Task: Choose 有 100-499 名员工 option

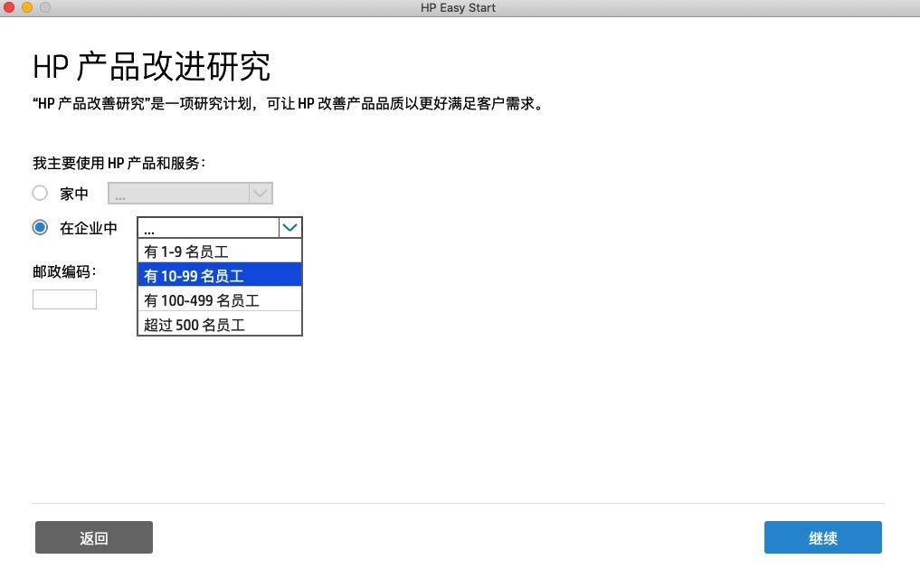Action: [220, 299]
